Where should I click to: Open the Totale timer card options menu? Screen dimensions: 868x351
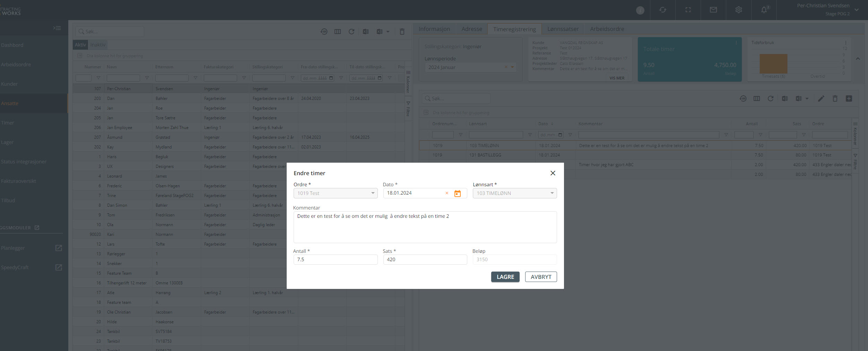pyautogui.click(x=736, y=43)
